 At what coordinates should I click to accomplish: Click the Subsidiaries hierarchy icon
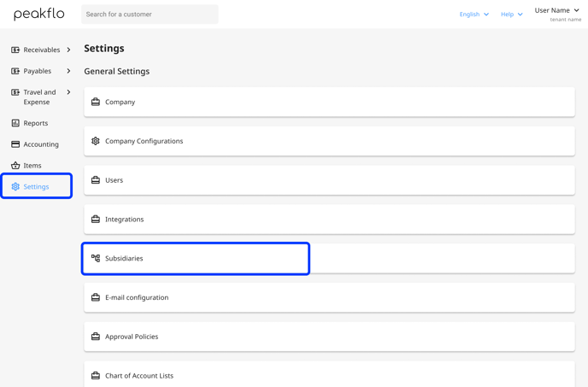pyautogui.click(x=96, y=258)
